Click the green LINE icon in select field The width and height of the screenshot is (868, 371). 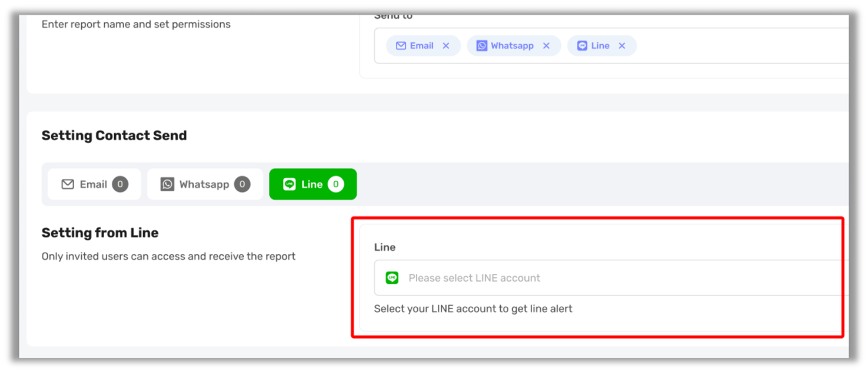click(x=392, y=278)
